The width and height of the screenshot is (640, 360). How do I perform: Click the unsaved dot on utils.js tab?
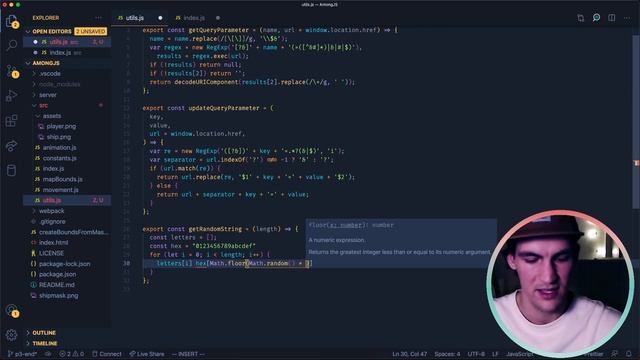coord(160,18)
